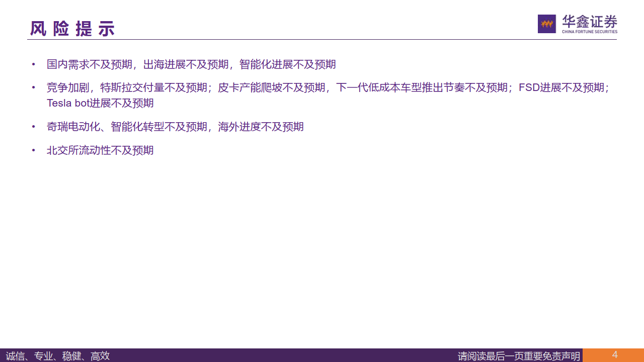Select the bullet starting 奇瑞电动化
The height and width of the screenshot is (362, 644).
point(175,127)
